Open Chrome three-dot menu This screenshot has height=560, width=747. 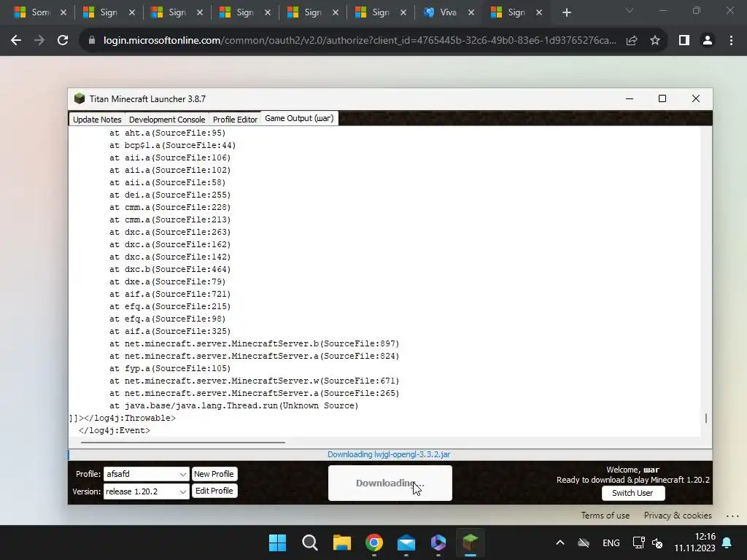731,41
